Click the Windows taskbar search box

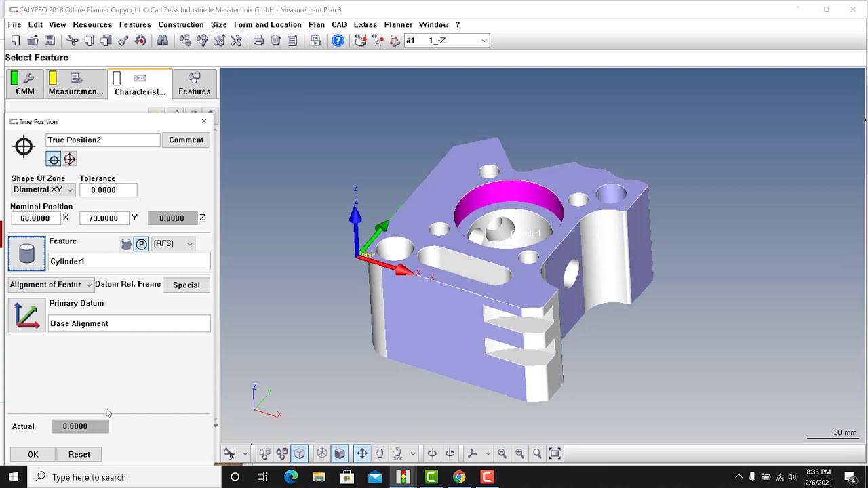pyautogui.click(x=124, y=477)
